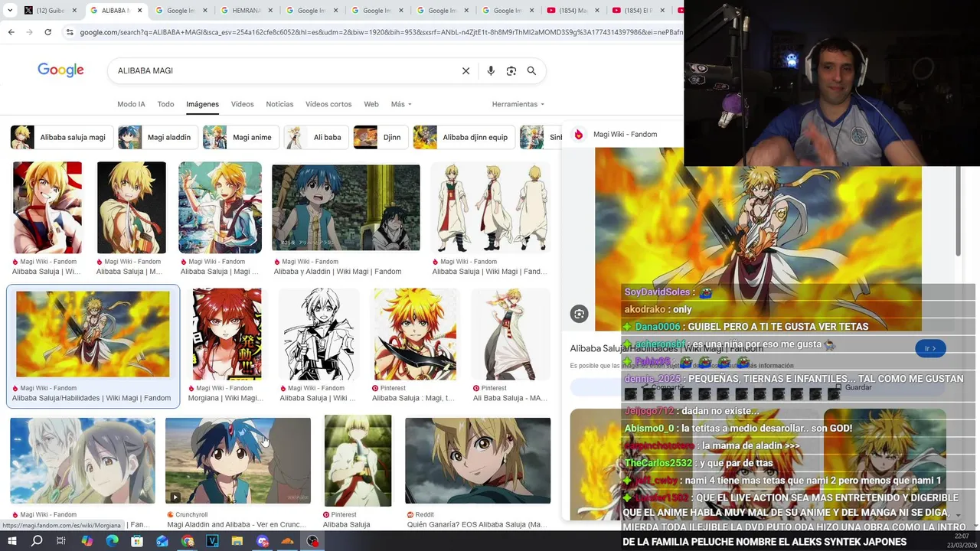Open the VEGAS app on the taskbar

coord(212,541)
